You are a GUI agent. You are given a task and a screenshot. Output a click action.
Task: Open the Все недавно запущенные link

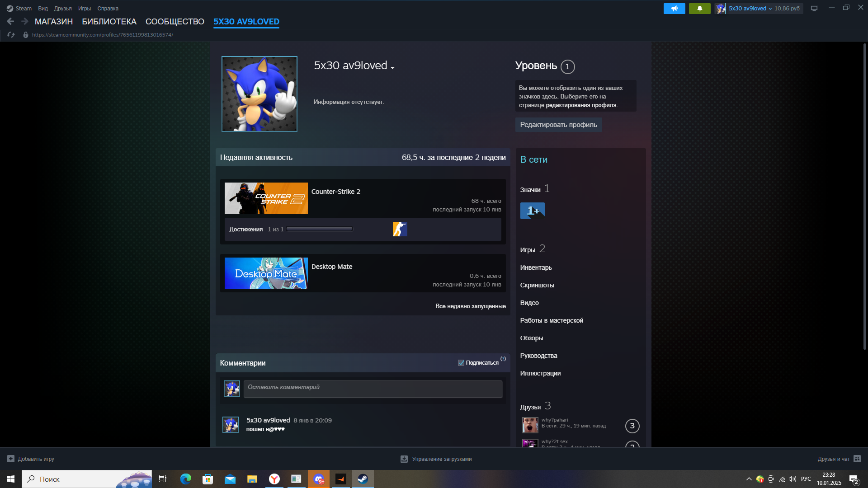point(470,306)
